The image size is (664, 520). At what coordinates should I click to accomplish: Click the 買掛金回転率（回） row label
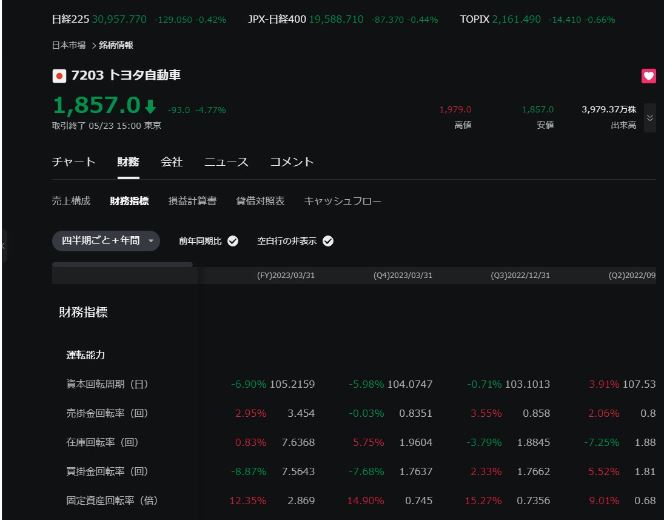pyautogui.click(x=107, y=471)
